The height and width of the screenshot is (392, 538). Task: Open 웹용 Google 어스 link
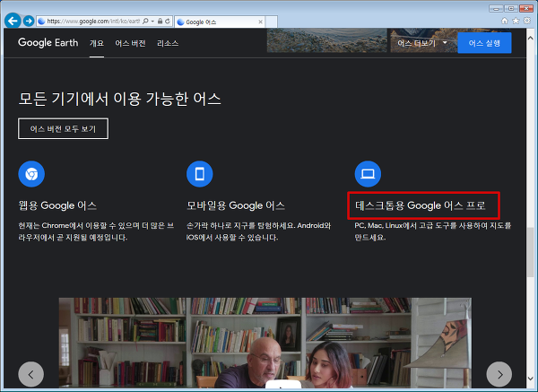57,205
